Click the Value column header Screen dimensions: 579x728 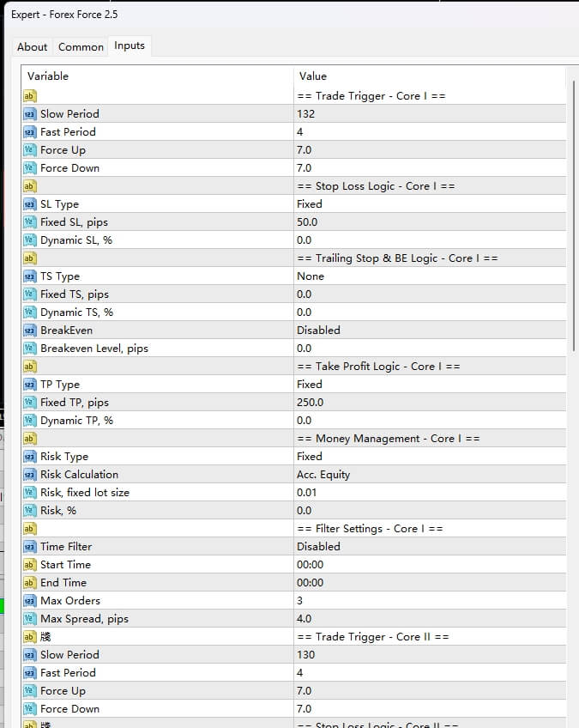[430, 76]
